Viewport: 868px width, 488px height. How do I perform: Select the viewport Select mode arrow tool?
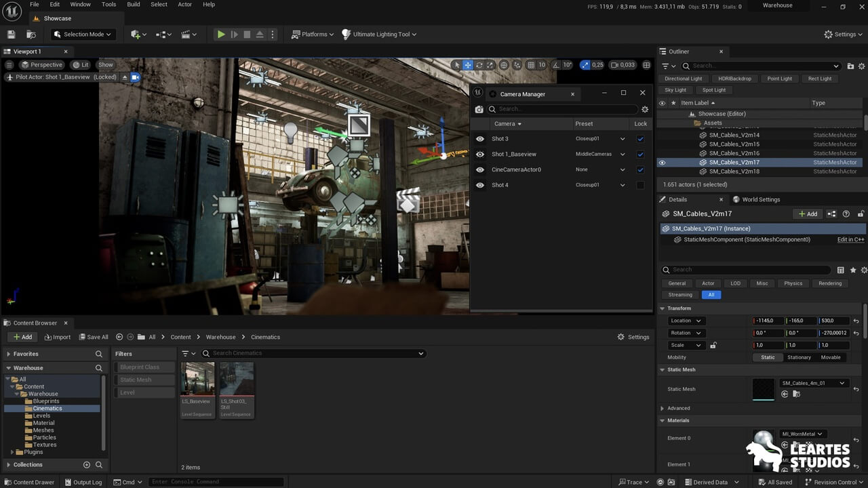[457, 65]
